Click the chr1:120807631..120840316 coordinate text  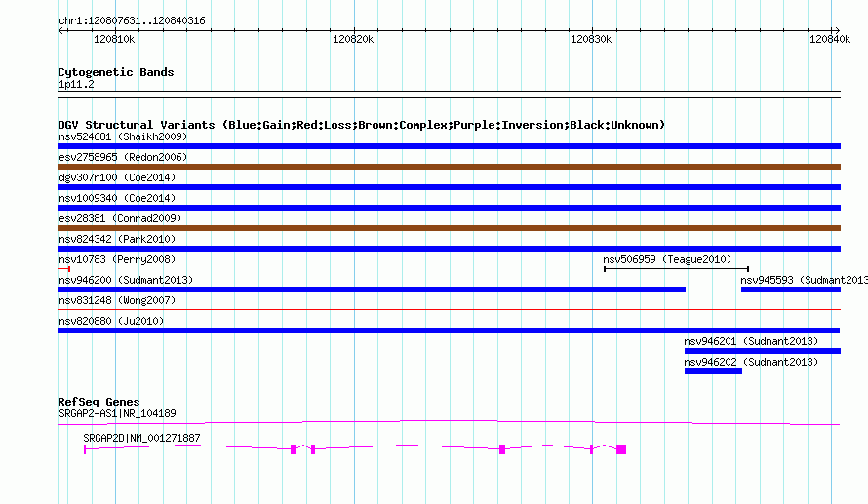132,20
